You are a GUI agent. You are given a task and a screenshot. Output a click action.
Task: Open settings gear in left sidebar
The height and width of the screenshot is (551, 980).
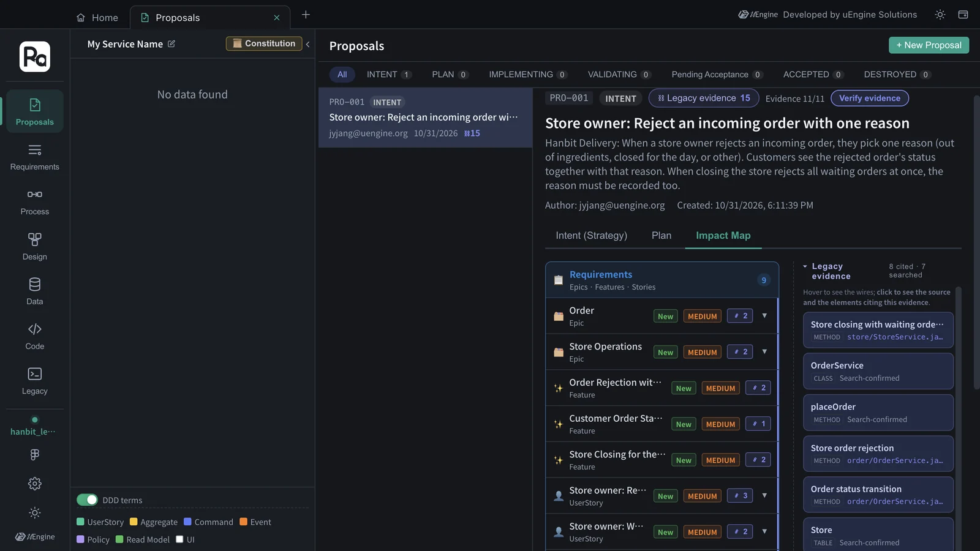pos(35,484)
